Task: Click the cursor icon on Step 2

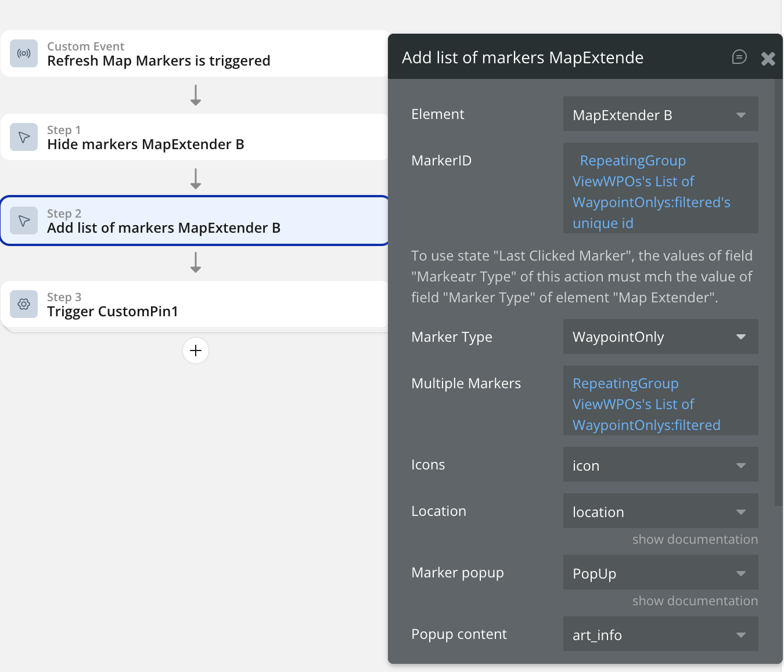Action: point(24,221)
